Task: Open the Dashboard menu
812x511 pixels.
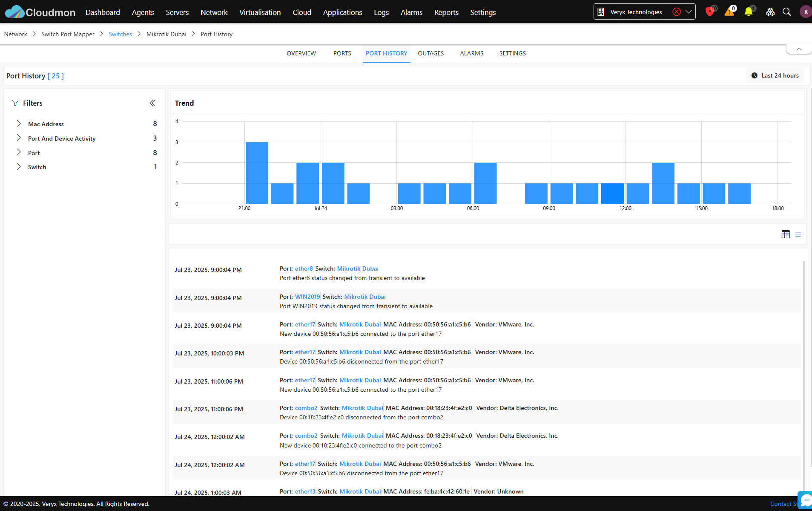Action: click(103, 12)
